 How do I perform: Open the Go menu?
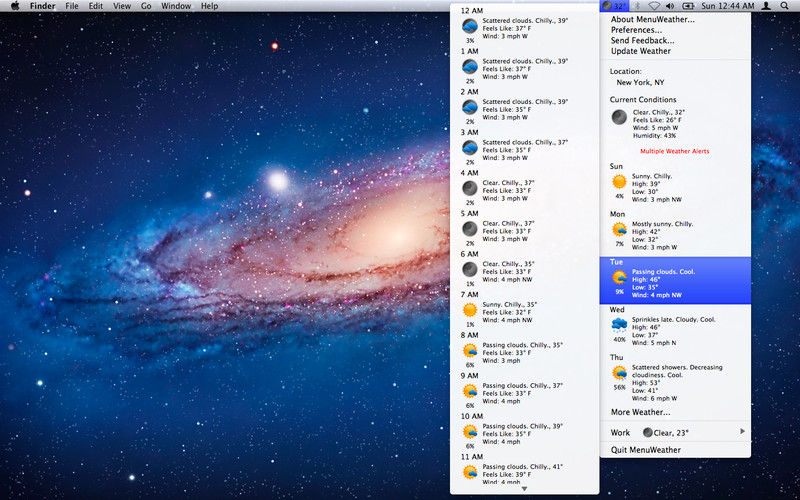tap(146, 6)
